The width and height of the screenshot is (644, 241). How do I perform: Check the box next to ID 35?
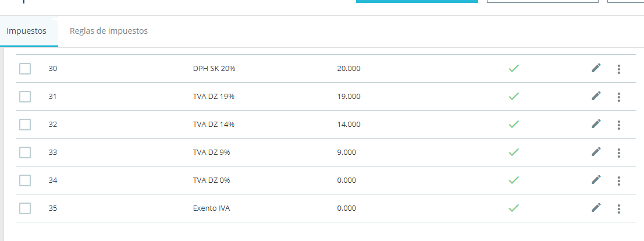pos(25,208)
